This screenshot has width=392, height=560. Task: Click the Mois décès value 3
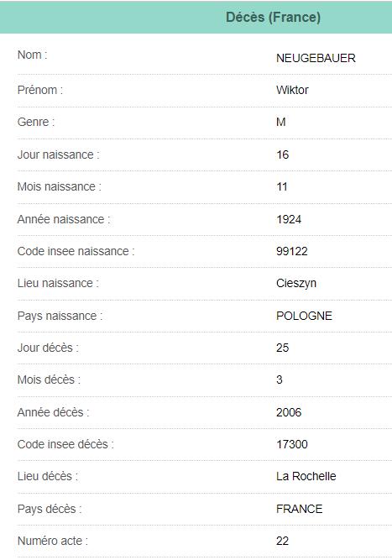point(280,379)
